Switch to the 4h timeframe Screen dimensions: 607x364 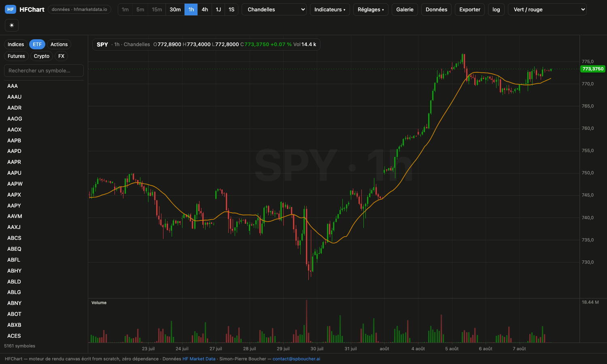click(x=205, y=9)
